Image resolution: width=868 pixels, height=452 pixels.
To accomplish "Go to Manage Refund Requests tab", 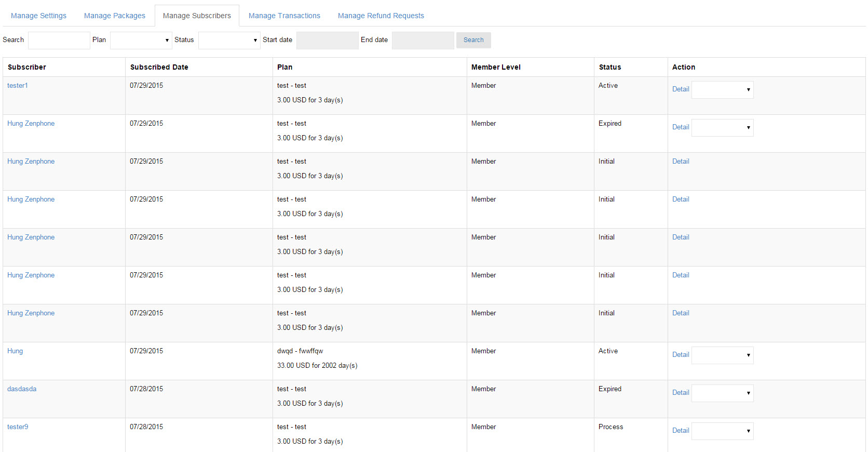I will (381, 16).
